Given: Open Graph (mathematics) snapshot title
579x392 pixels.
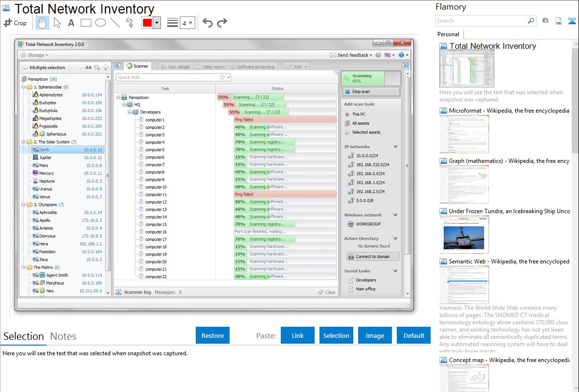Looking at the screenshot, I should click(x=509, y=161).
